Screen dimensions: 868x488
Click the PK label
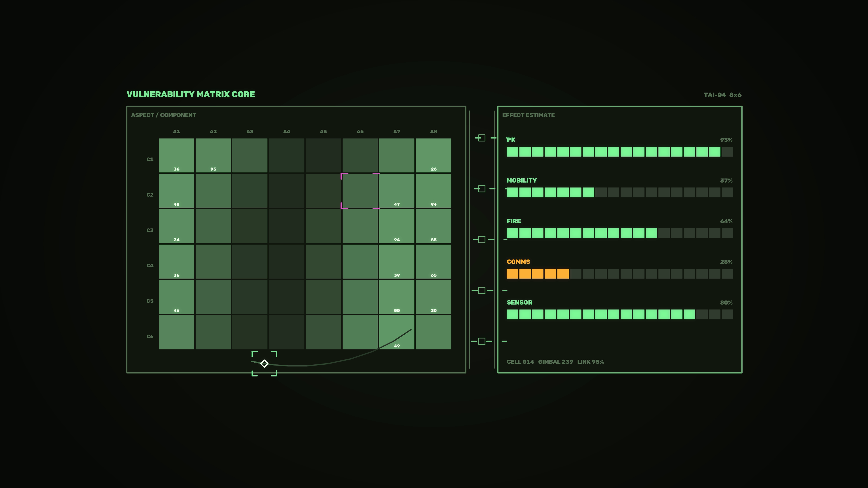511,140
